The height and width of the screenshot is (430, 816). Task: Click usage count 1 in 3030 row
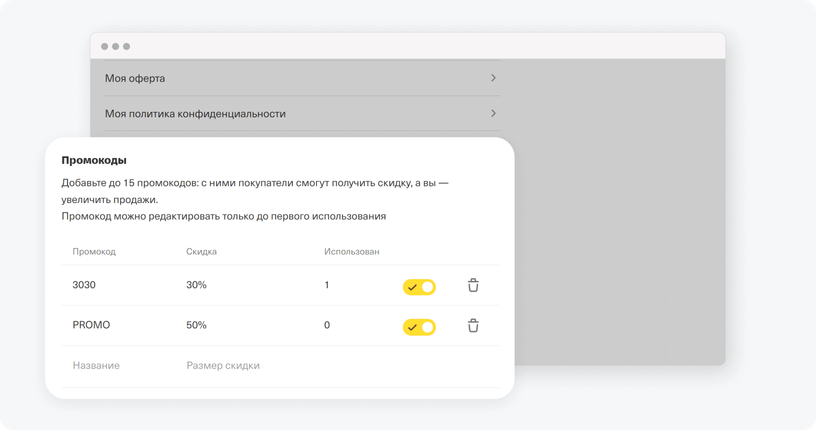tap(327, 285)
